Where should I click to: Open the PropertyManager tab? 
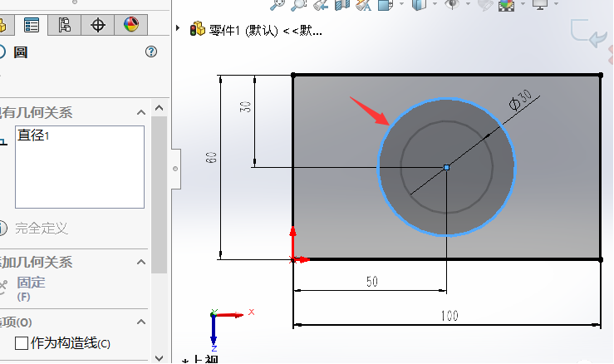pos(32,25)
